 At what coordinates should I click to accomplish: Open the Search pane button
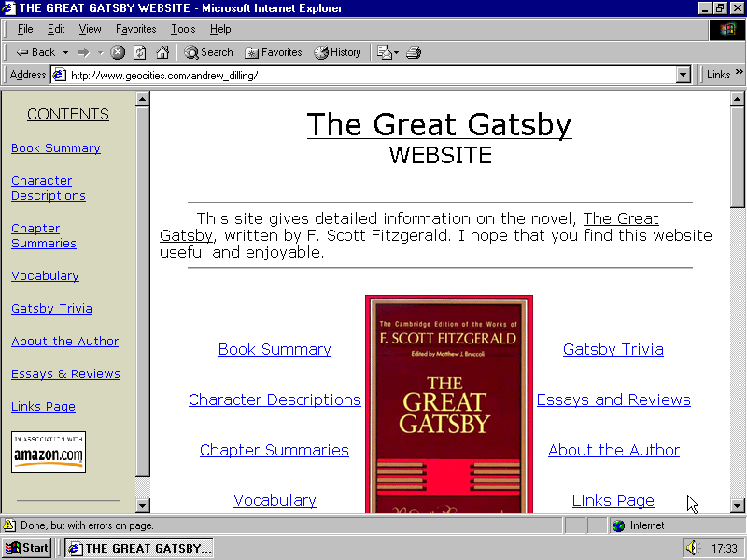coord(208,52)
